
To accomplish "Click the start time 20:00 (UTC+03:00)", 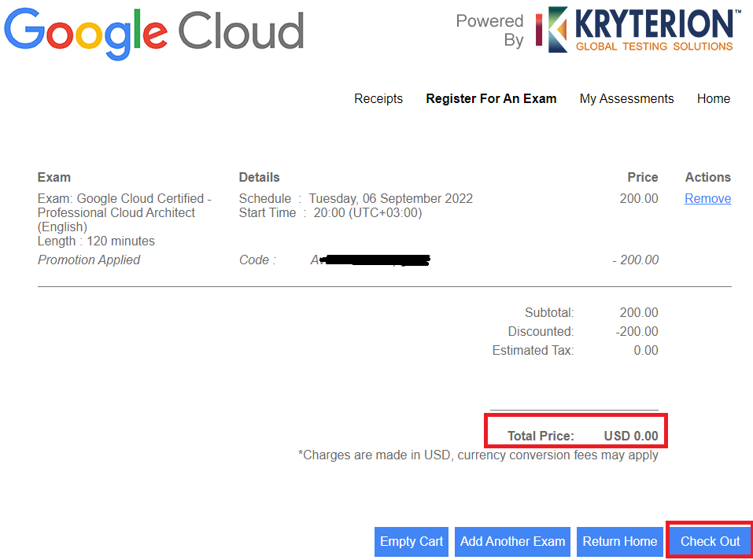I will [x=367, y=212].
